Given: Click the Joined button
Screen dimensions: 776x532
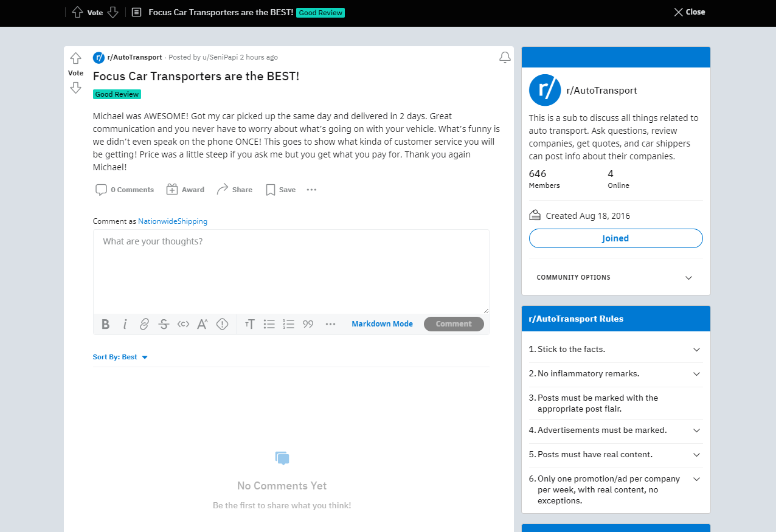Looking at the screenshot, I should click(x=615, y=238).
